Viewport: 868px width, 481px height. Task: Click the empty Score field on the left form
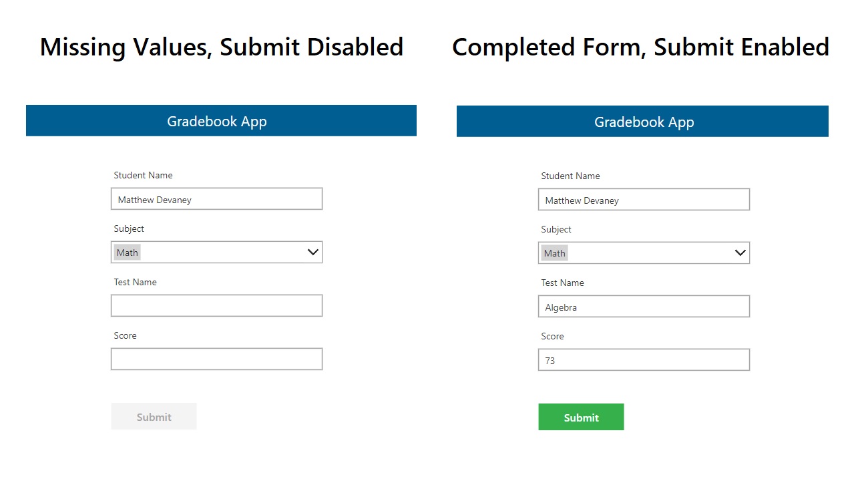point(216,359)
